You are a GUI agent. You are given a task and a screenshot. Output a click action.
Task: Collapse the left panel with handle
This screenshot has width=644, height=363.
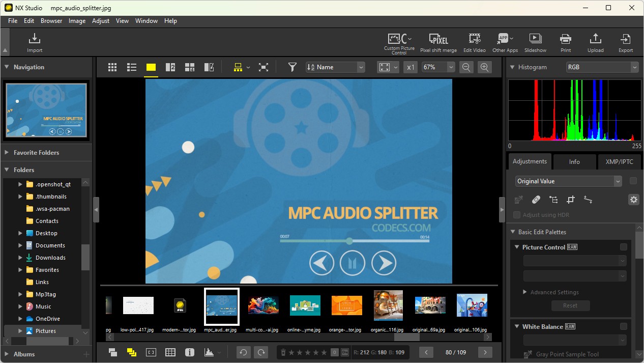96,209
